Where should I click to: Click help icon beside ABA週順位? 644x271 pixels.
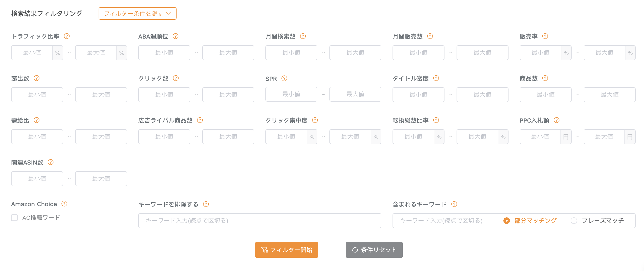[176, 36]
